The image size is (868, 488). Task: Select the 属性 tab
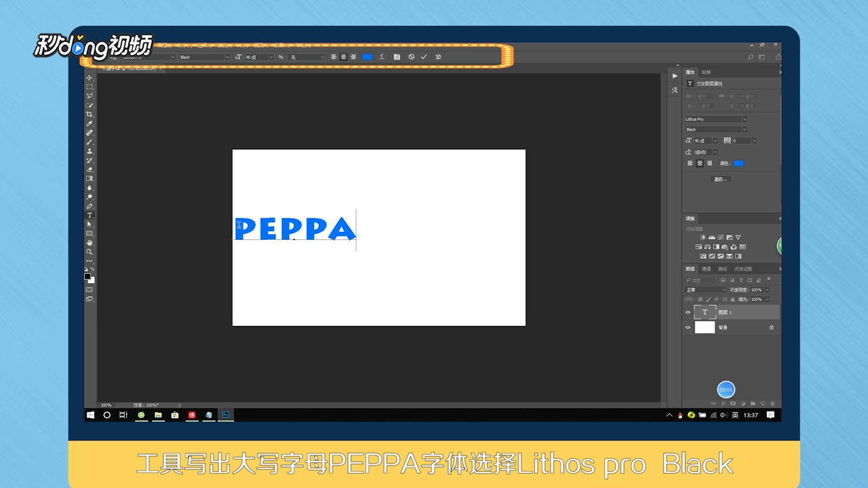point(690,72)
